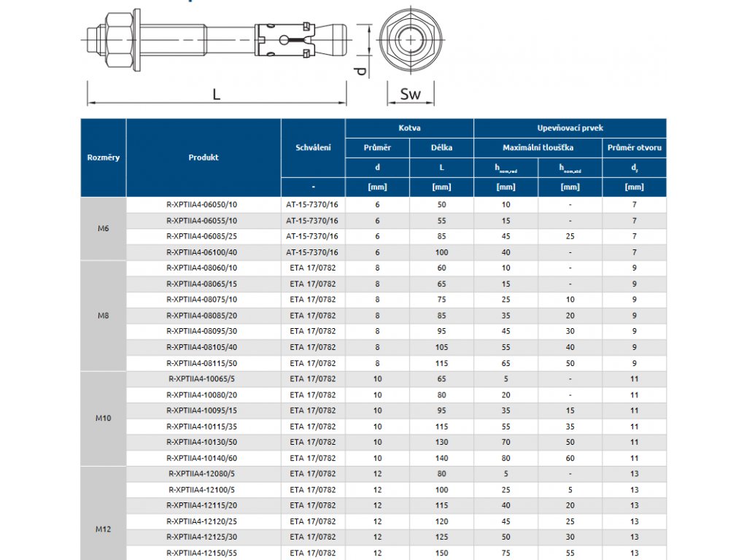Click the Maximální tloušťka header
Screen dimensions: 747x560
(538, 147)
